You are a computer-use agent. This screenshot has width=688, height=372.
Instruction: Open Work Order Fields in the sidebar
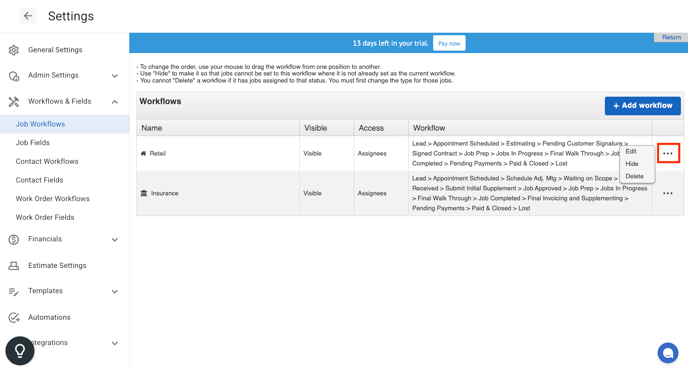tap(45, 217)
